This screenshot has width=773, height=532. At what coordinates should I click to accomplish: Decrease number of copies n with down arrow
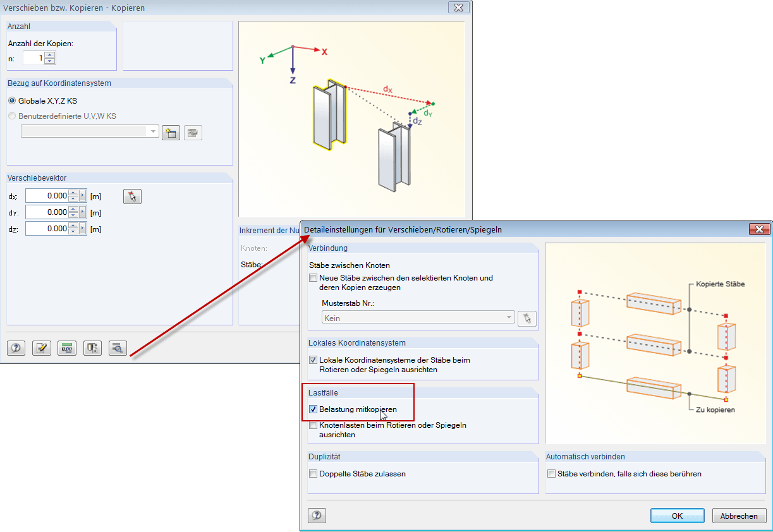pos(50,61)
